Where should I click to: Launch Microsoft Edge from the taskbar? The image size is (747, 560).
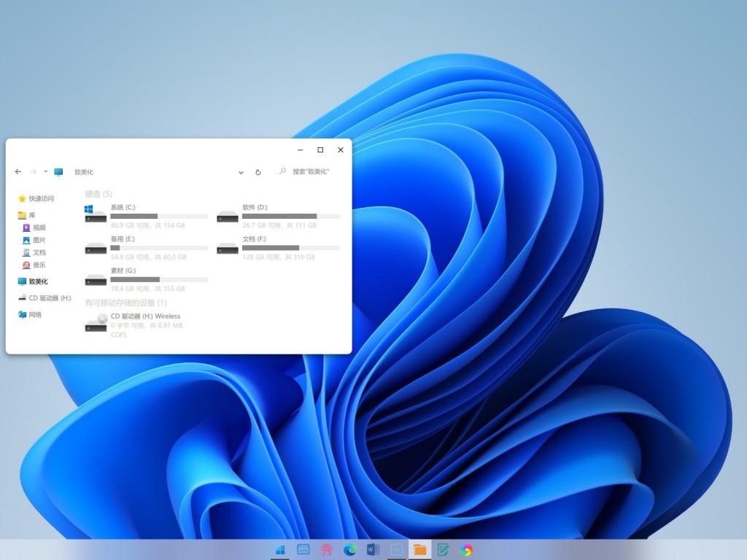click(350, 549)
